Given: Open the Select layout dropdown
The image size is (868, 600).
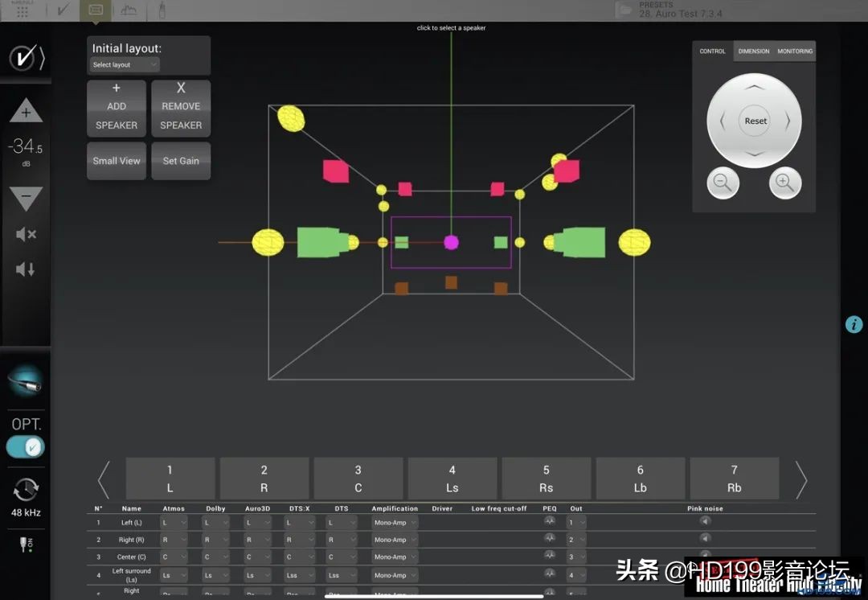Looking at the screenshot, I should (x=125, y=65).
